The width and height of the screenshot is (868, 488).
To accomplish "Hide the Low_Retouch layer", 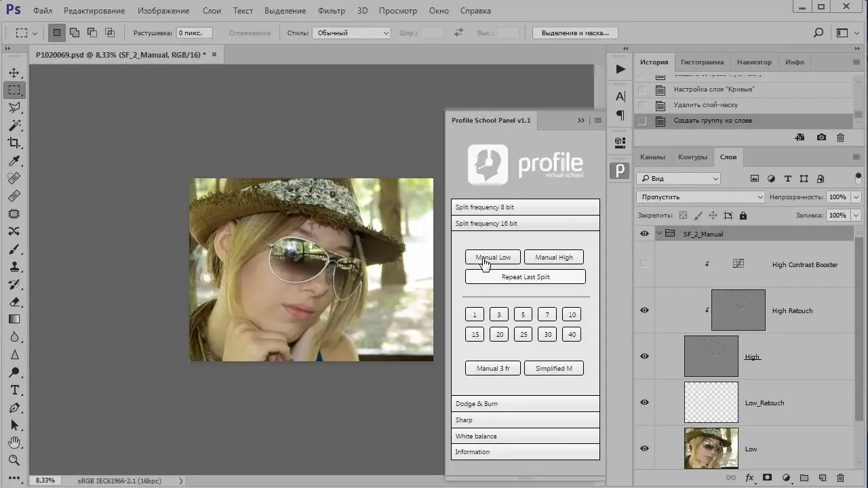I will point(644,403).
